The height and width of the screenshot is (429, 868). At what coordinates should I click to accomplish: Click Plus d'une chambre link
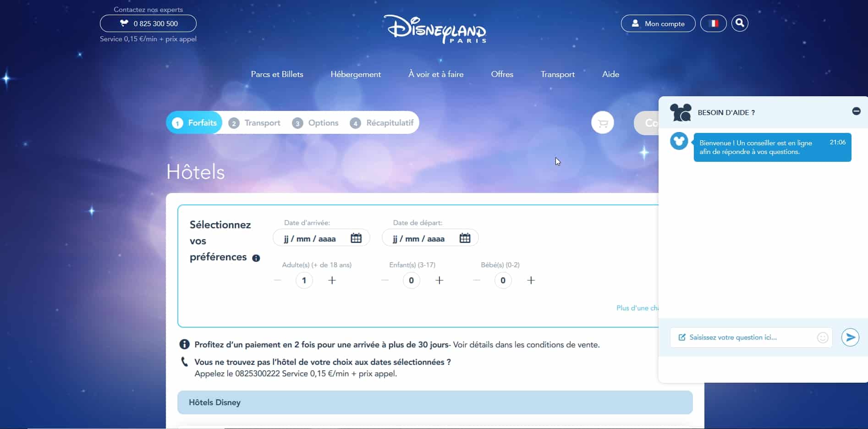(637, 308)
